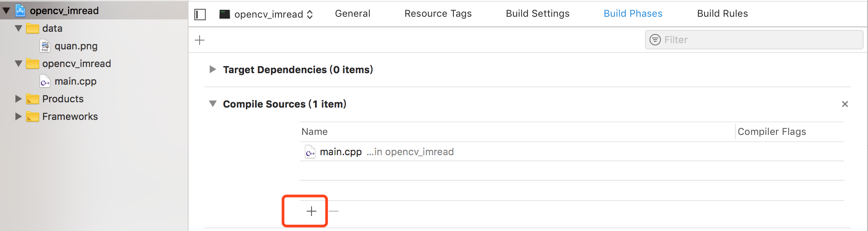Open the opencv_imread target selector dropdown
The width and height of the screenshot is (868, 231).
click(267, 14)
